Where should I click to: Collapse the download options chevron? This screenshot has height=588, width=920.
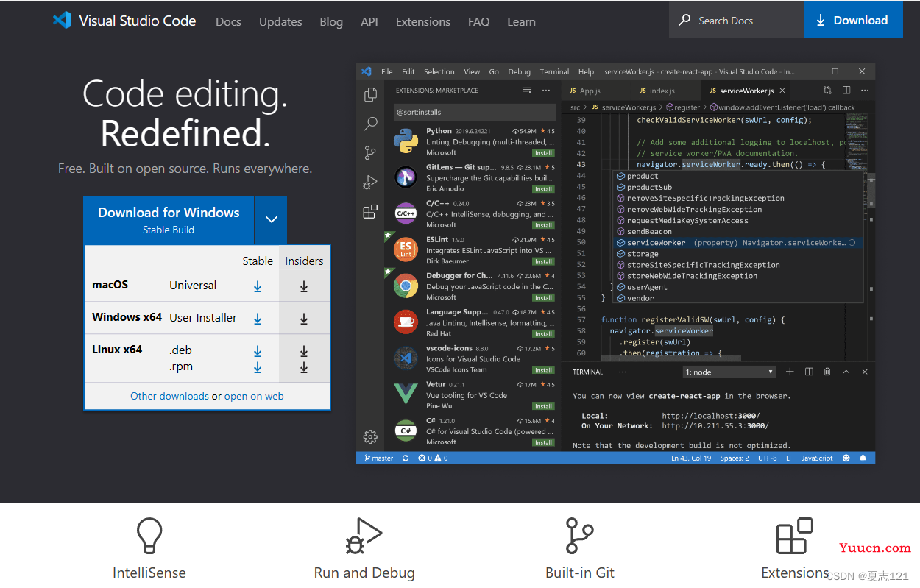[x=272, y=219]
